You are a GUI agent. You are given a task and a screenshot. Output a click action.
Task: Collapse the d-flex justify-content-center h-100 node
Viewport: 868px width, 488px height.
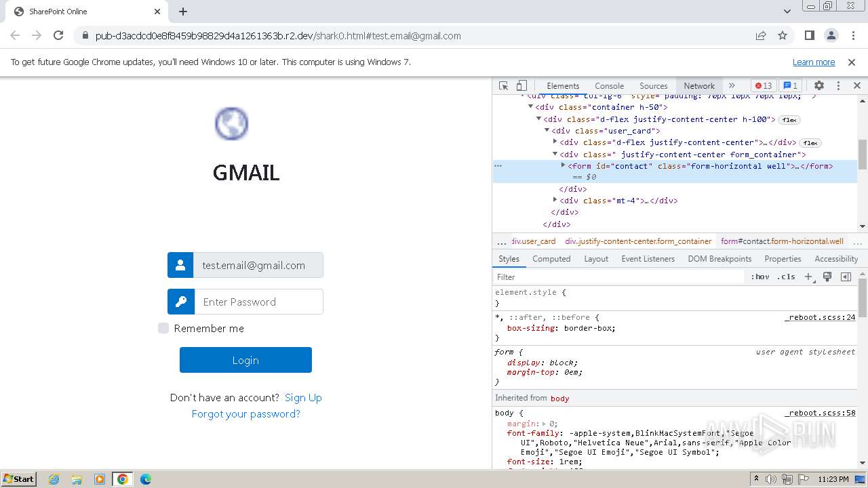point(538,119)
